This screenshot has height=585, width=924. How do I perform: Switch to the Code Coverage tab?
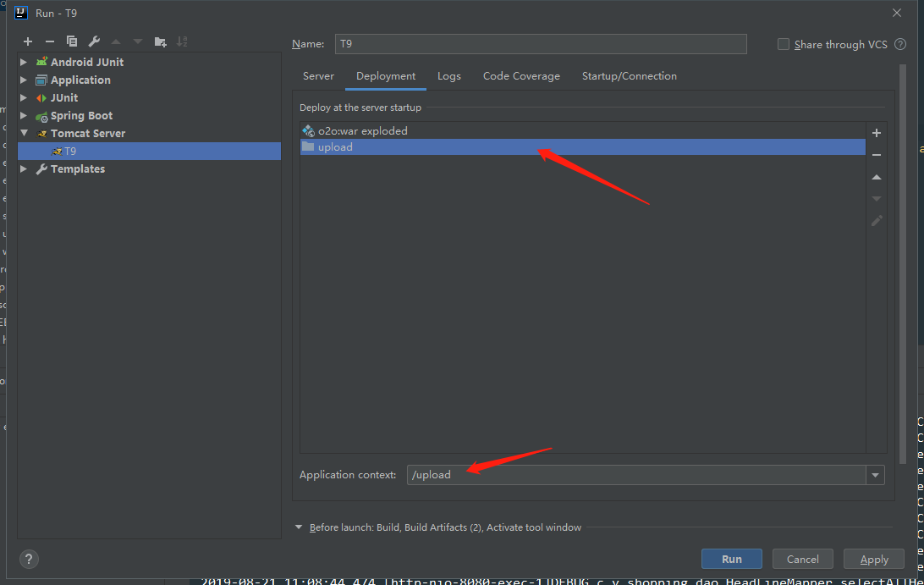click(x=521, y=76)
